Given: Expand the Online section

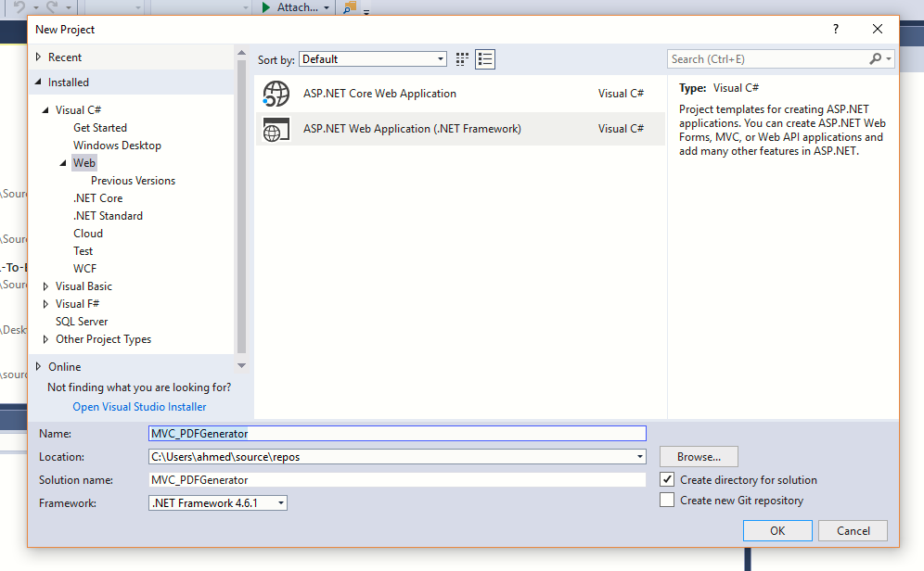Looking at the screenshot, I should click(38, 367).
